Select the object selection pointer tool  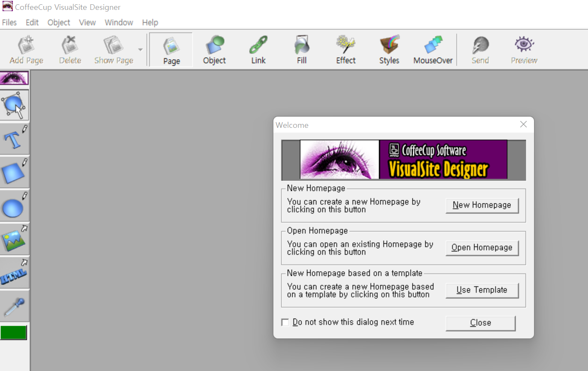(15, 105)
